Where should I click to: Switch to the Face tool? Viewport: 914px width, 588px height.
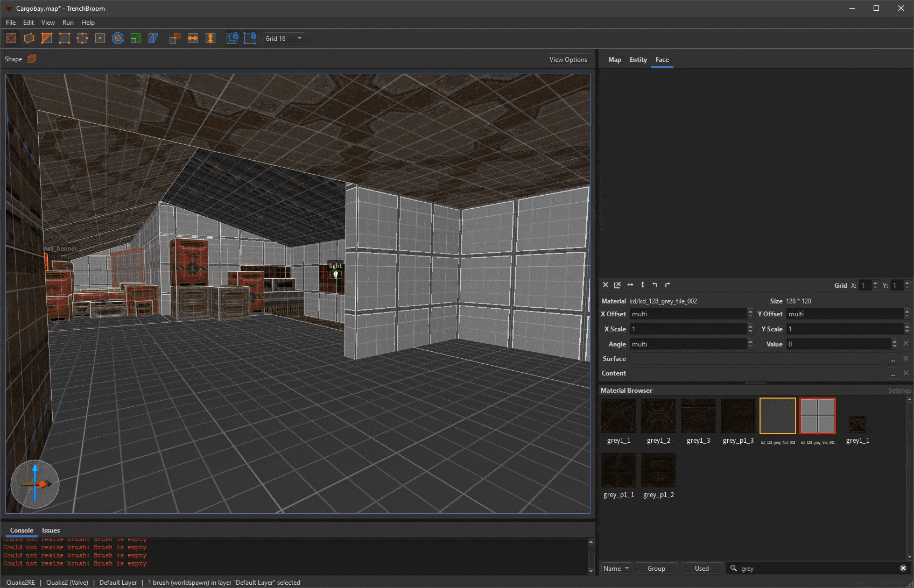click(100, 38)
